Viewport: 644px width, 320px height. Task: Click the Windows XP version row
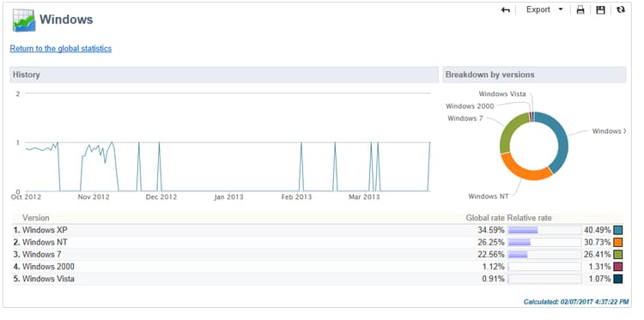[x=318, y=230]
